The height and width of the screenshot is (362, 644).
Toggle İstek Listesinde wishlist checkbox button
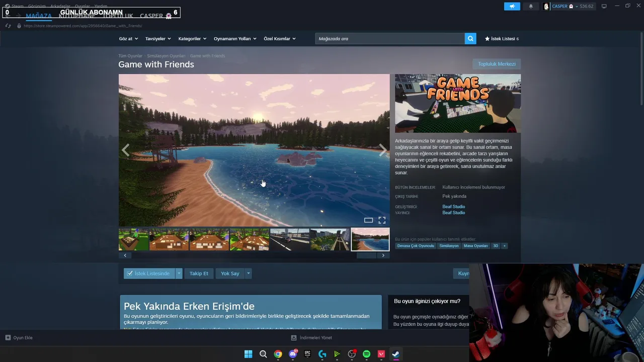click(149, 274)
